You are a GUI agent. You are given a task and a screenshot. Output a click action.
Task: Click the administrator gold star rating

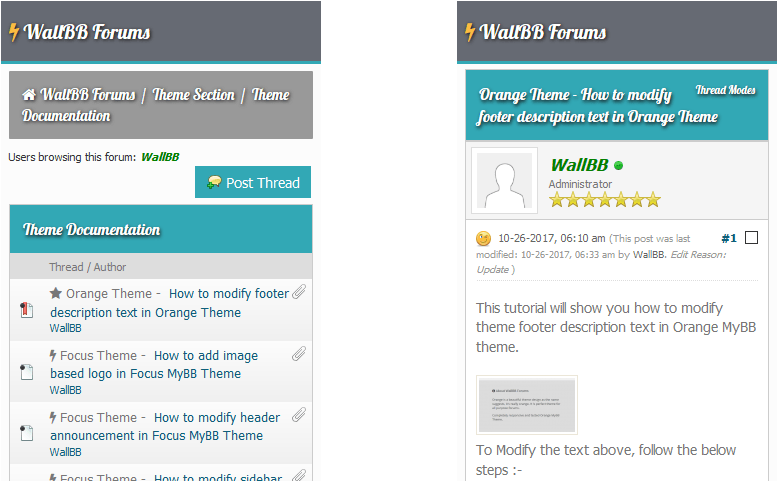click(x=605, y=200)
